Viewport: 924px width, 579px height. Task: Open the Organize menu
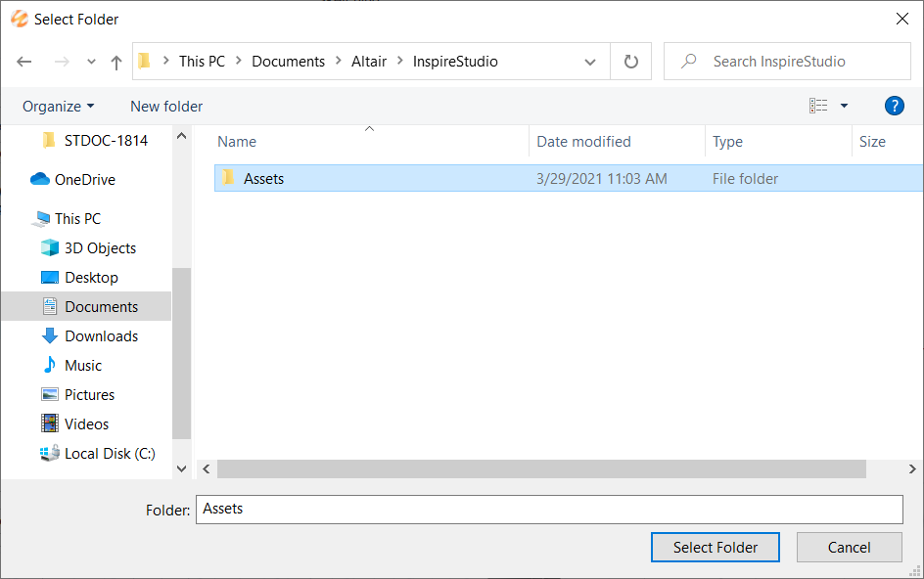coord(59,106)
